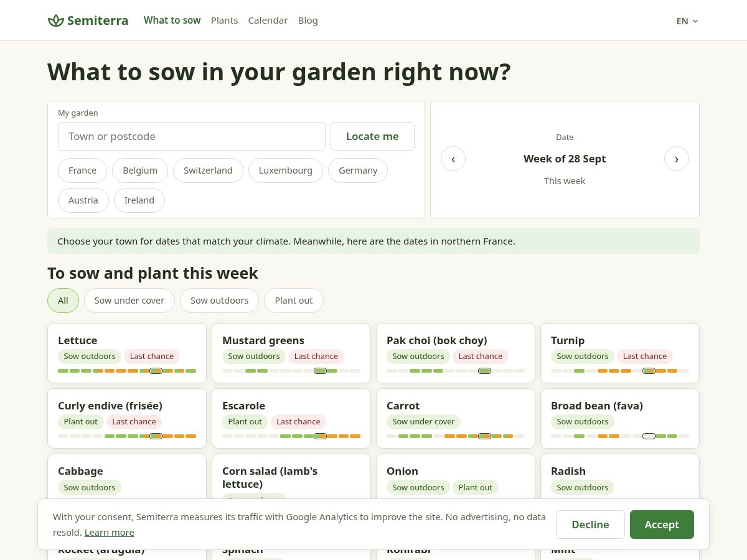Viewport: 747px width, 560px height.
Task: Click Lettuce sowing season timeline bar
Action: [x=127, y=371]
